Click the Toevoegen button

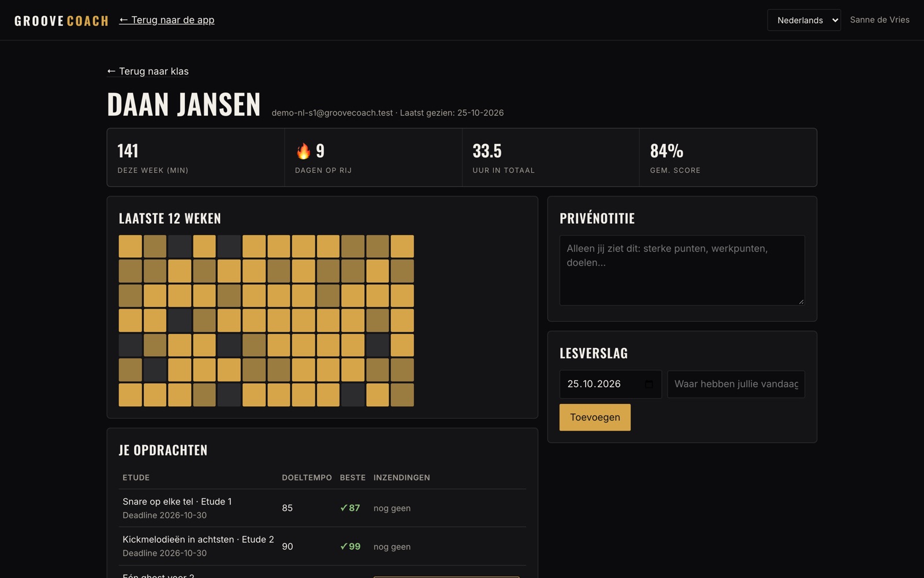tap(595, 417)
